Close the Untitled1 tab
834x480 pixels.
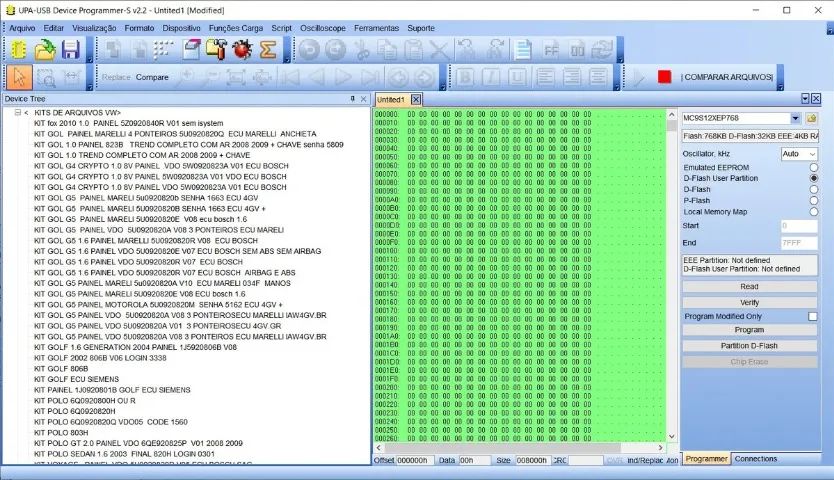pos(416,100)
